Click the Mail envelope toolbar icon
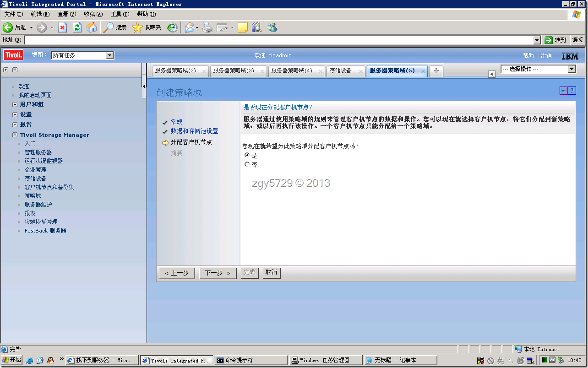588x368 pixels. [x=189, y=27]
